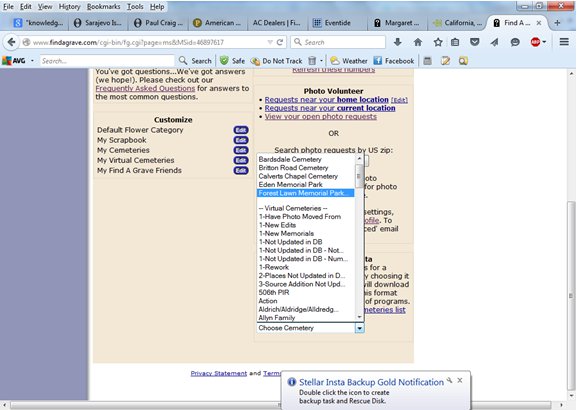Image resolution: width=577 pixels, height=410 pixels.
Task: Click the paper plane share icon
Action: pyautogui.click(x=494, y=42)
